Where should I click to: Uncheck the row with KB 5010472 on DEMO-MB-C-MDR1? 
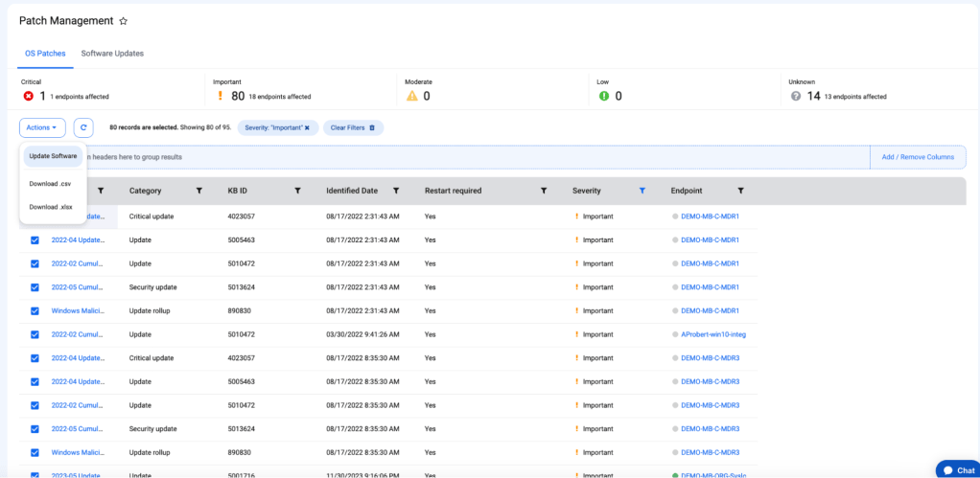point(35,264)
